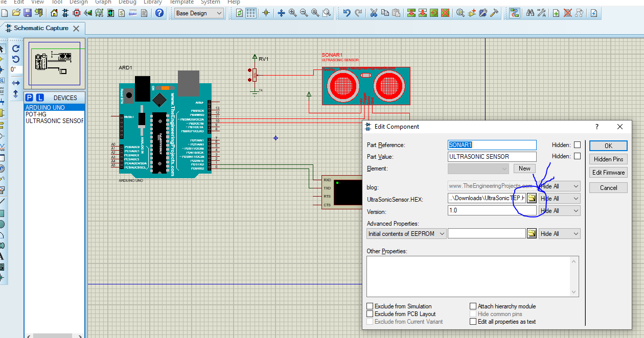Expand Initial contents of EEPROM dropdown

click(x=406, y=233)
